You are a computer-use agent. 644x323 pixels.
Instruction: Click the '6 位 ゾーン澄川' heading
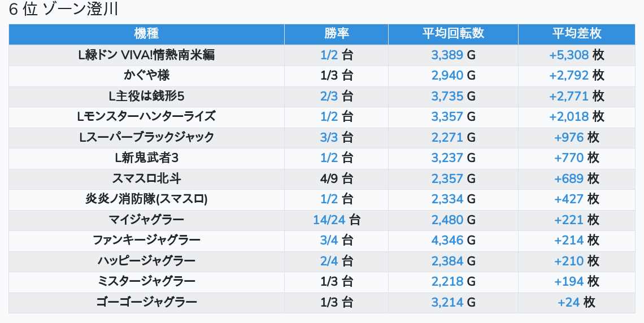click(x=63, y=11)
